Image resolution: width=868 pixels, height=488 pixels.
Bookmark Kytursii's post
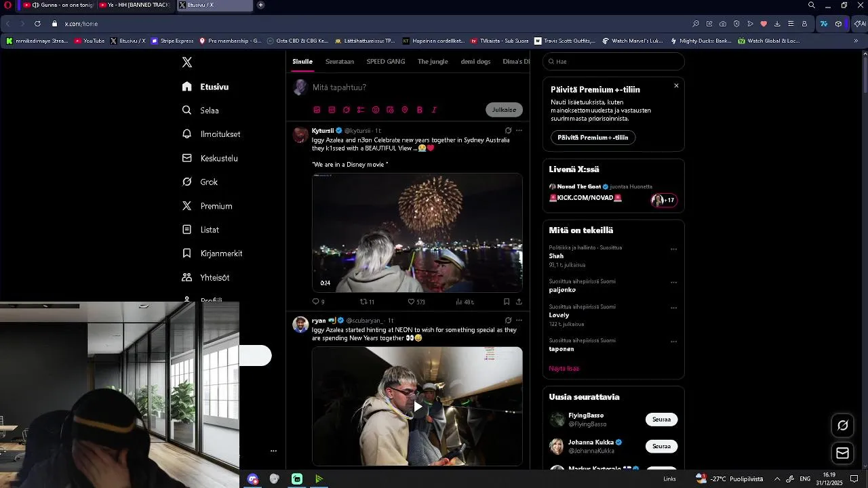[507, 302]
